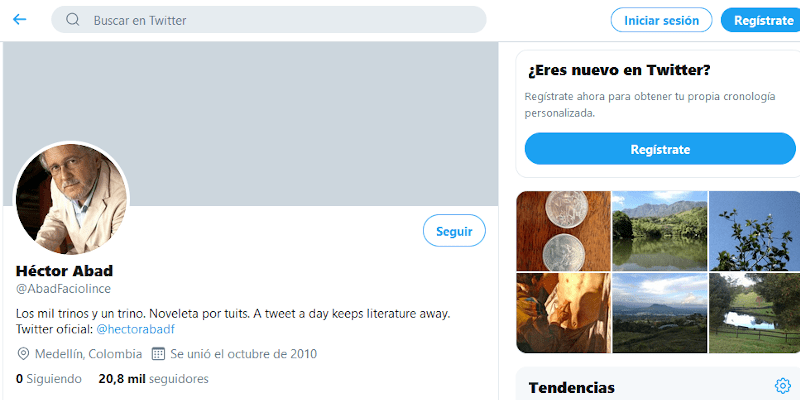Click the large Regístrate sidebar button
The height and width of the screenshot is (400, 800).
coord(660,149)
